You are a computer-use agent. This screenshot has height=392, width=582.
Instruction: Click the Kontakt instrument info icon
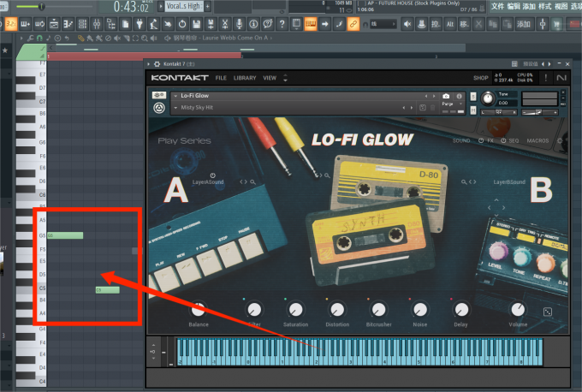[459, 96]
